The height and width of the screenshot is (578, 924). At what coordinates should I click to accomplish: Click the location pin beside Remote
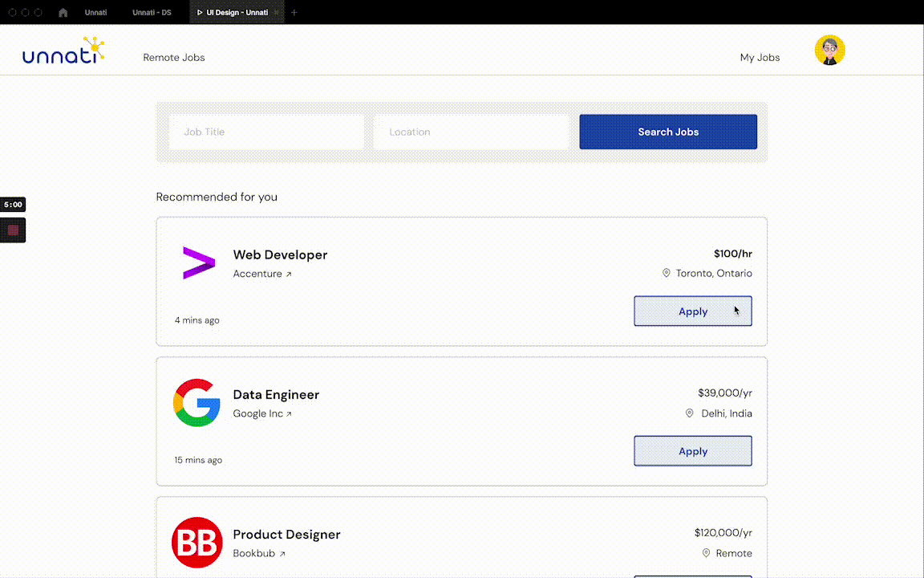706,553
